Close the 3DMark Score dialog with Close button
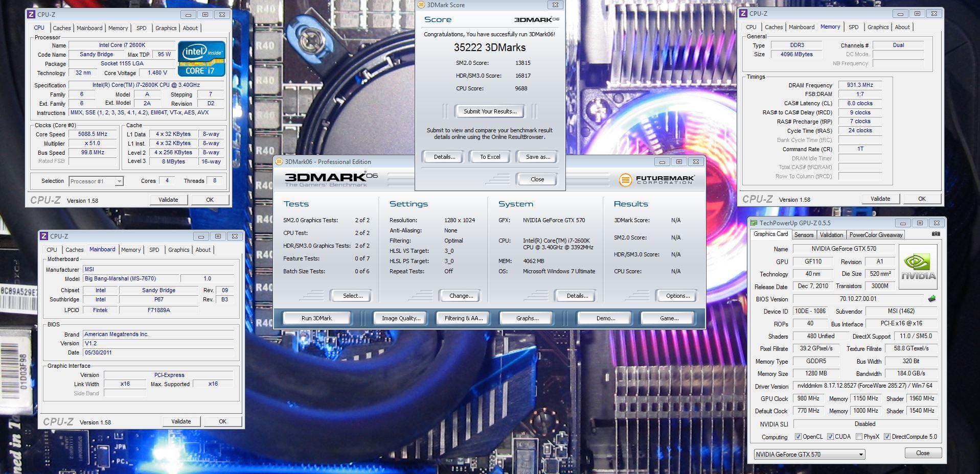980x474 pixels. tap(537, 179)
